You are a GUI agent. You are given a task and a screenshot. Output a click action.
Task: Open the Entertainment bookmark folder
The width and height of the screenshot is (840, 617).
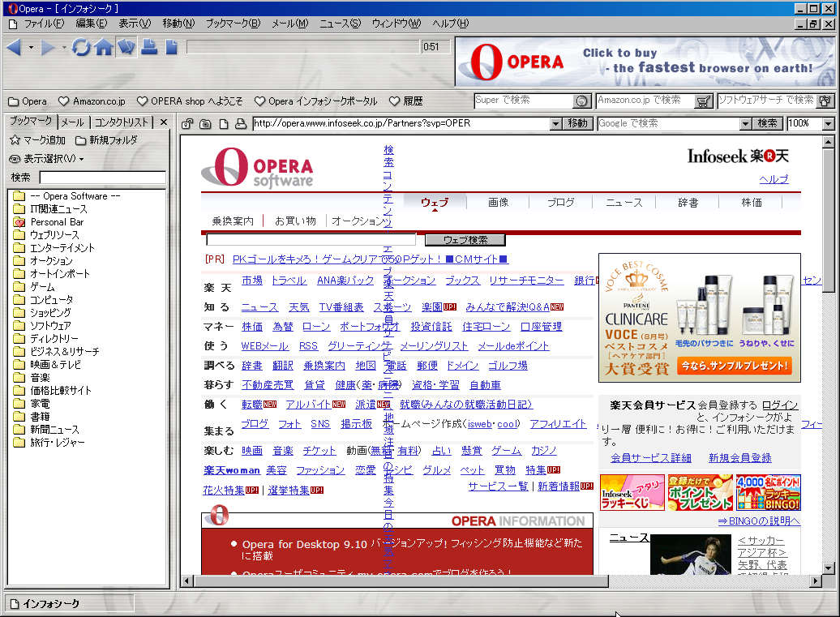click(54, 248)
